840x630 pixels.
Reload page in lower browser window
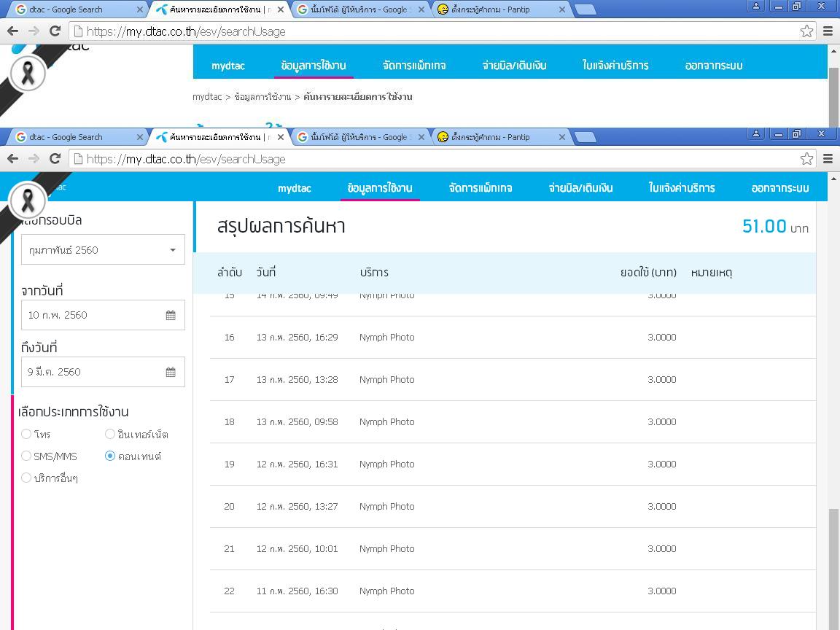click(55, 158)
